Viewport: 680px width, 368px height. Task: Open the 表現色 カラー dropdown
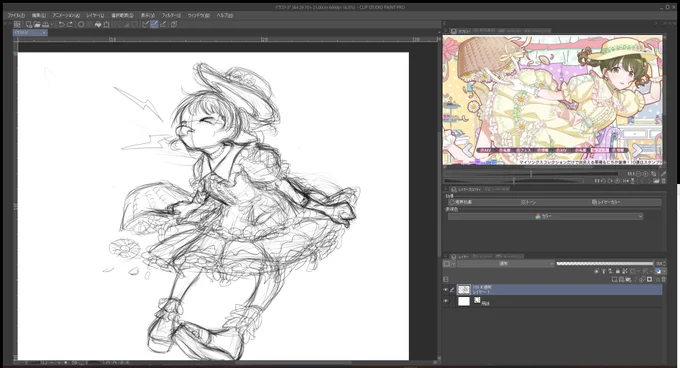point(546,216)
